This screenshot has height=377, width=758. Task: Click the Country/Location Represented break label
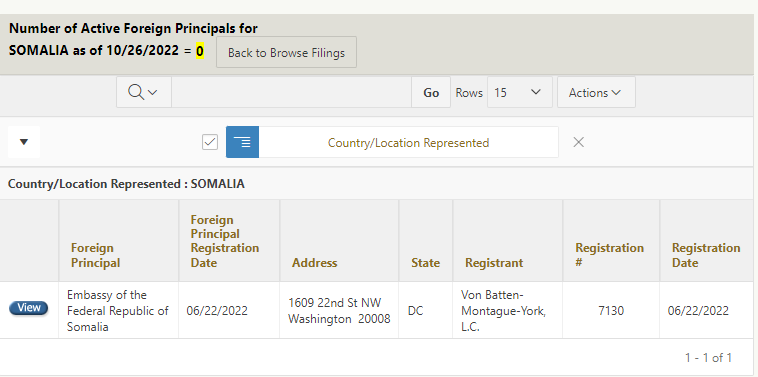(408, 143)
